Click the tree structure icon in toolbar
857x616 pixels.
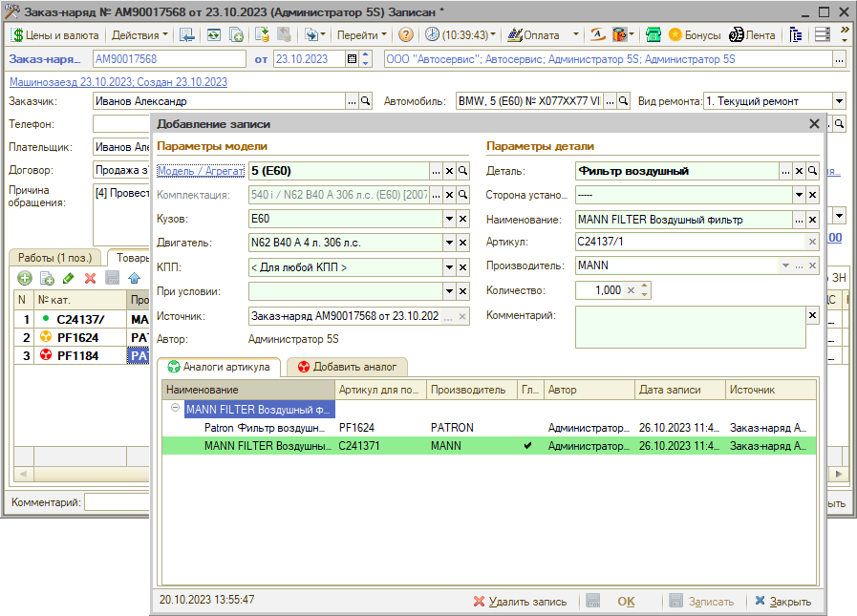(x=795, y=35)
